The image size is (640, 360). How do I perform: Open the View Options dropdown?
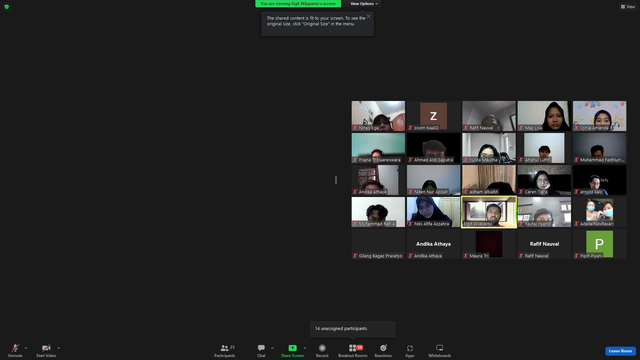tap(364, 4)
